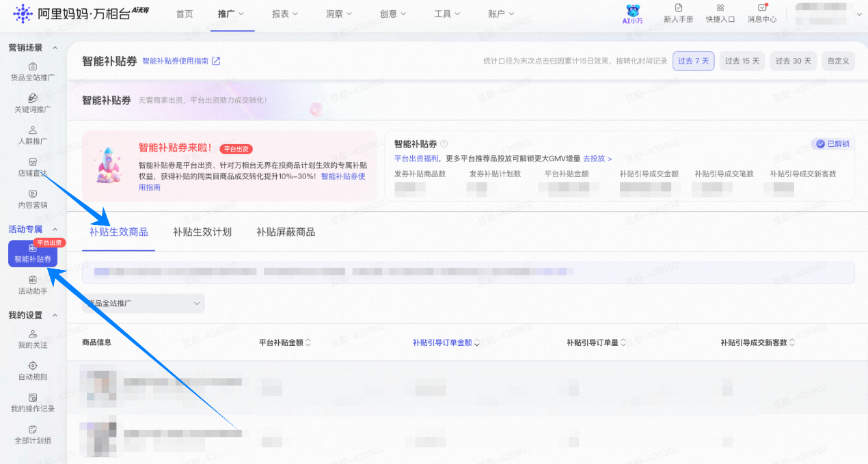Screen dimensions: 868x464
Task: Sort by 补贴引导成交新客数 column
Action: [x=793, y=342]
